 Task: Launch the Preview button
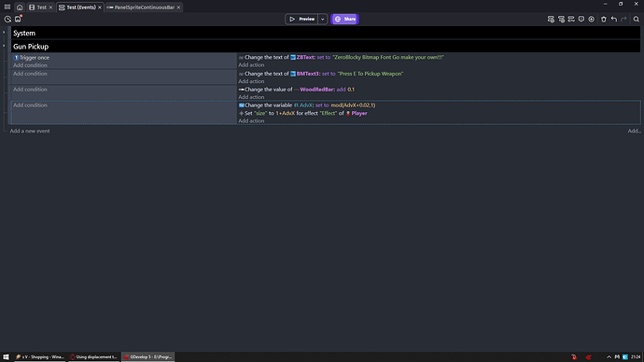301,19
